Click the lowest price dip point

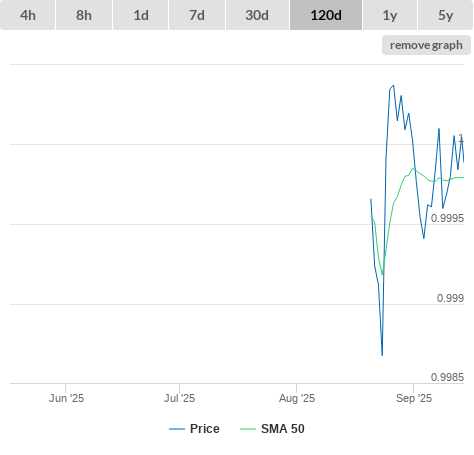(x=382, y=355)
